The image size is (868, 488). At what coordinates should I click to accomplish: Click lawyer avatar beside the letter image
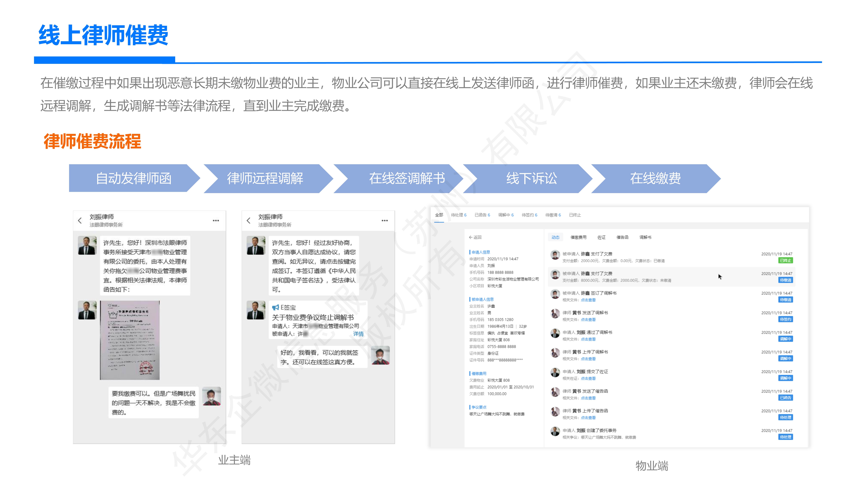pyautogui.click(x=87, y=310)
